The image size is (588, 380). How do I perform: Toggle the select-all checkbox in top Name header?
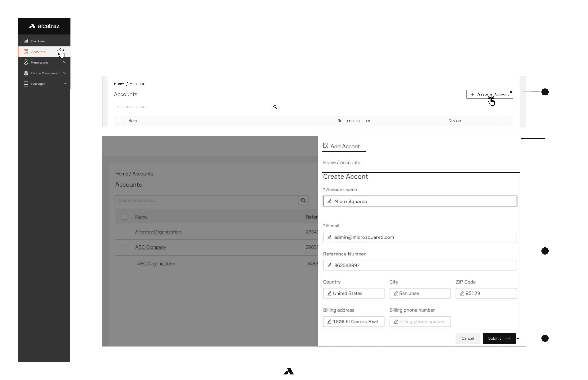[120, 121]
